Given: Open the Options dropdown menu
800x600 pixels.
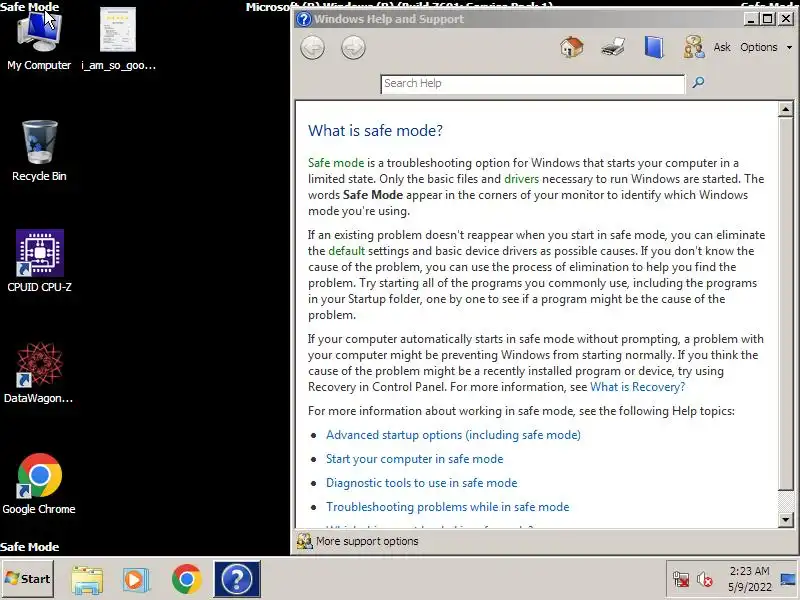Looking at the screenshot, I should 766,47.
